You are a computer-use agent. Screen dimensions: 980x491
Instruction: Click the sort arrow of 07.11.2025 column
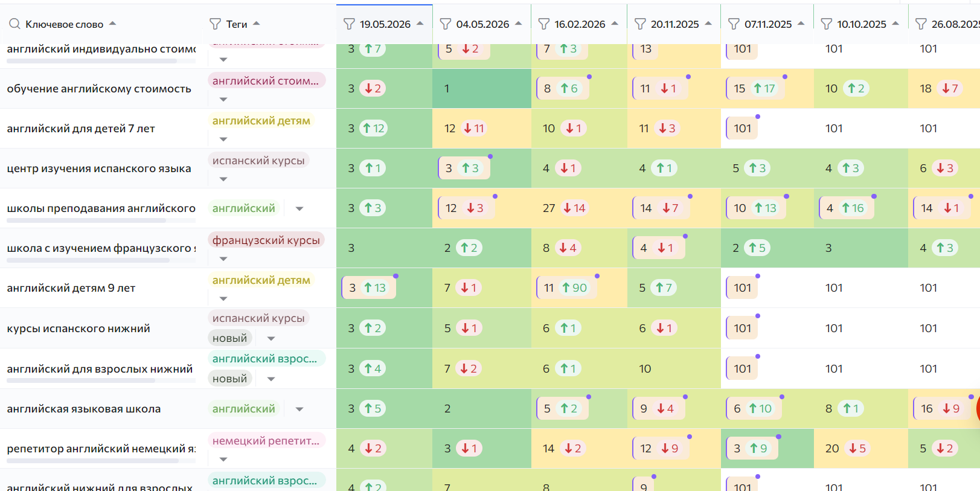[x=801, y=24]
